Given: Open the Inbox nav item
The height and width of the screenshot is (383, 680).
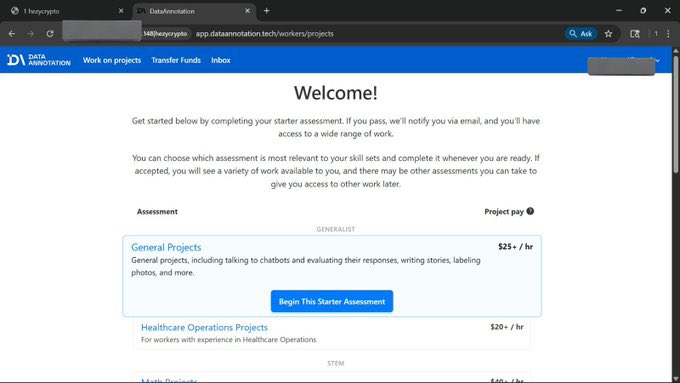Looking at the screenshot, I should 221,60.
